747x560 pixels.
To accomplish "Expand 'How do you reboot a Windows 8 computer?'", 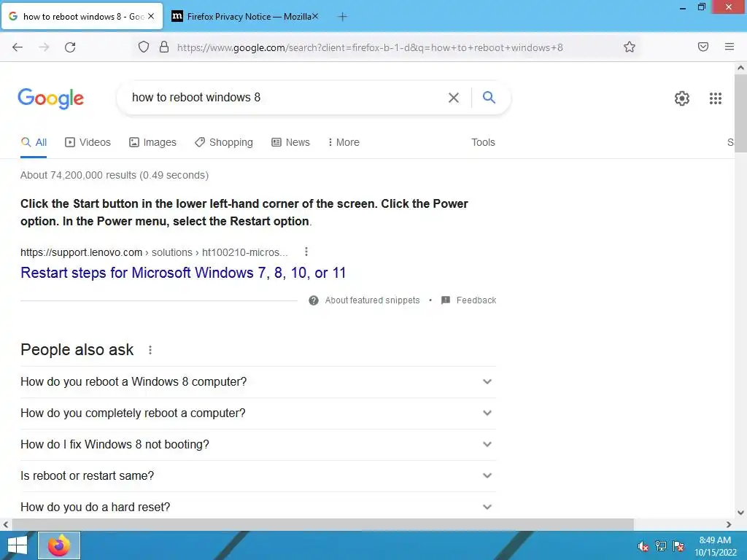I will (x=258, y=382).
